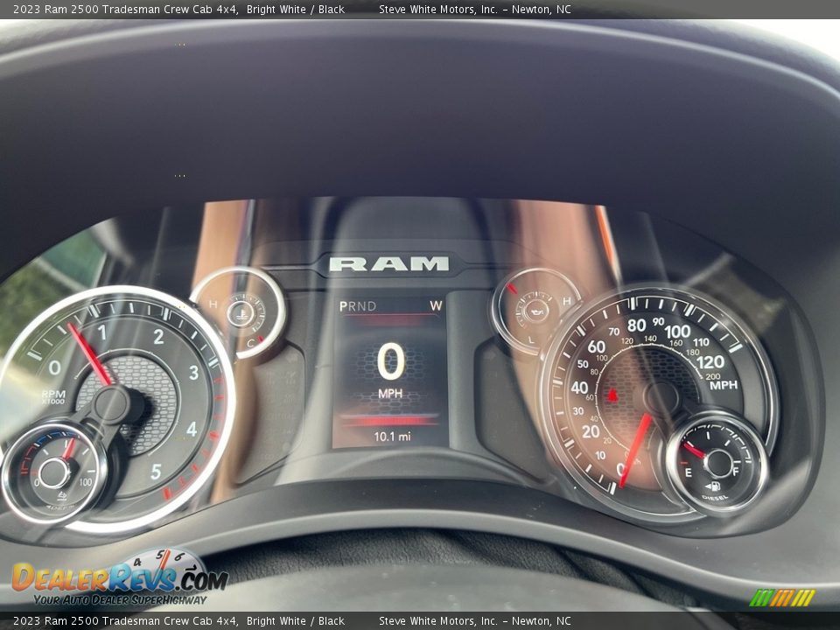The width and height of the screenshot is (840, 630).
Task: Click the 100 marking on speedometer
Action: pyautogui.click(x=677, y=332)
